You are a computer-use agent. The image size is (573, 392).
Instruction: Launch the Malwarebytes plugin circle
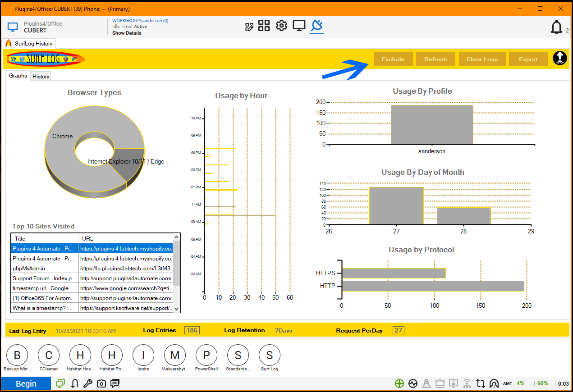pyautogui.click(x=175, y=355)
